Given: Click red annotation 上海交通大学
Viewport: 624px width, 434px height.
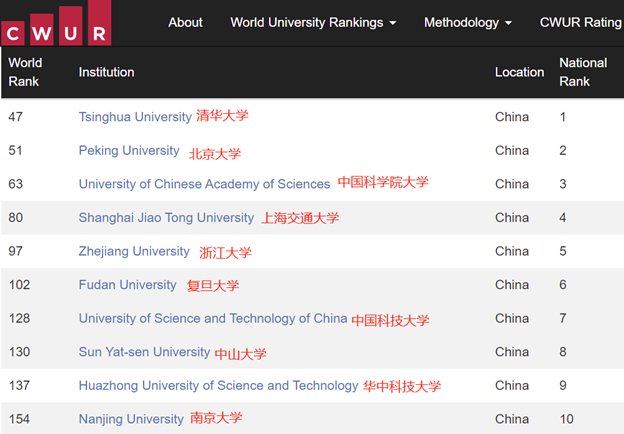Looking at the screenshot, I should coord(300,218).
